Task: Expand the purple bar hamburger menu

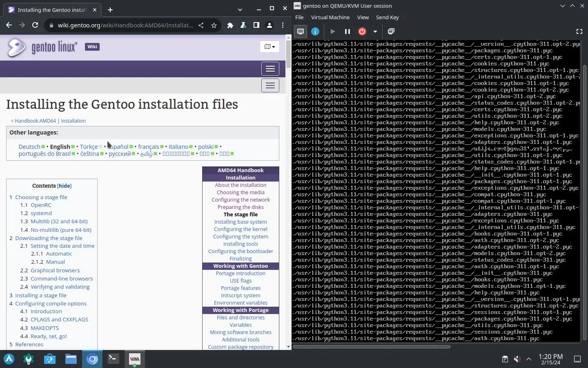Action: coord(270,69)
